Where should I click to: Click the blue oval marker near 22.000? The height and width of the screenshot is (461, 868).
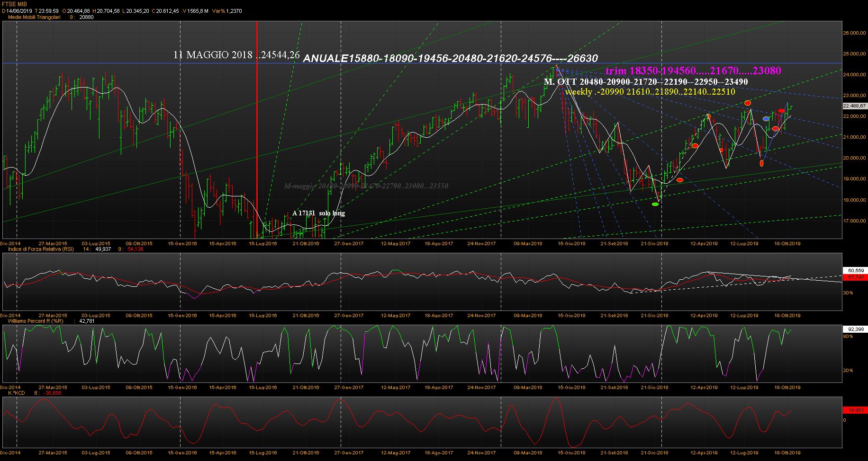coord(766,119)
